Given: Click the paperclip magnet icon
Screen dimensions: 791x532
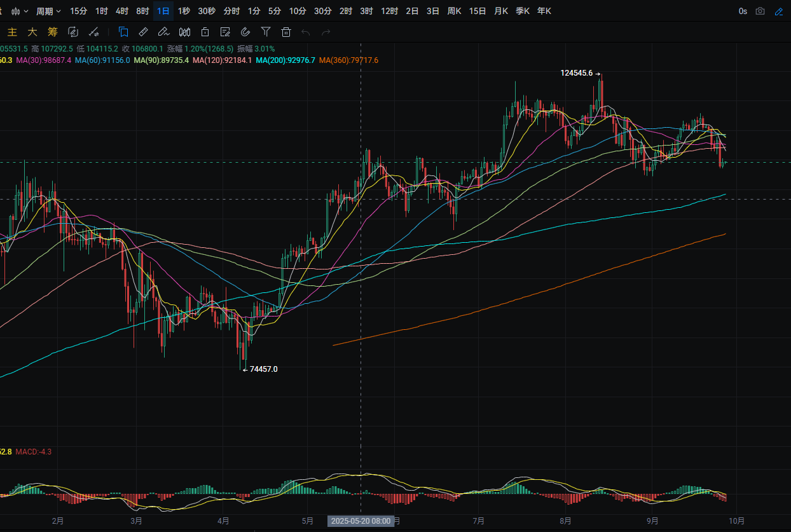Looking at the screenshot, I should tap(245, 32).
